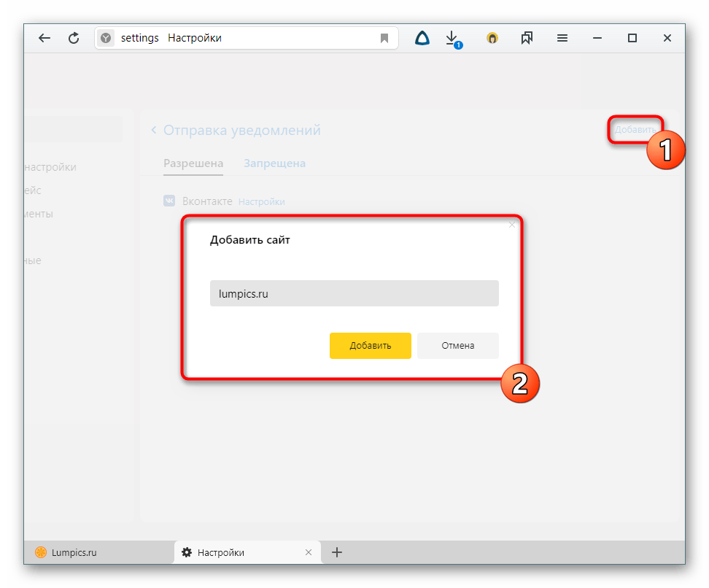709x588 pixels.
Task: Switch to the Lumpics.ru tab
Action: pos(98,552)
